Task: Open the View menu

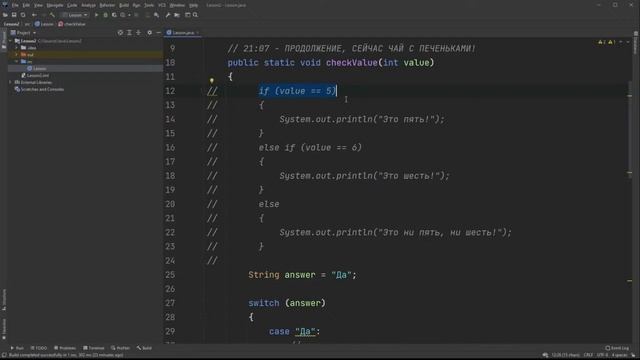Action: point(38,5)
